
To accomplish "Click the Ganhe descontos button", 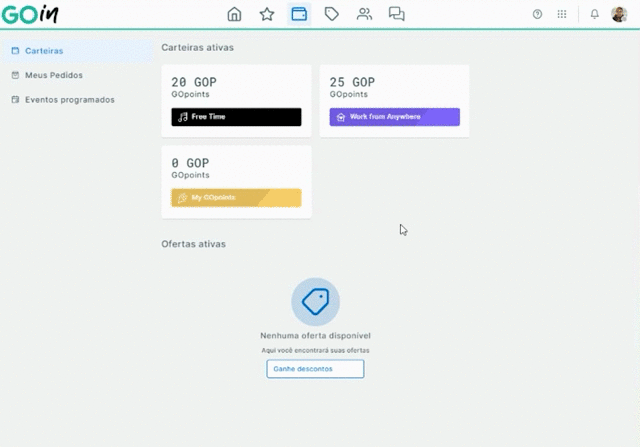I will 315,369.
